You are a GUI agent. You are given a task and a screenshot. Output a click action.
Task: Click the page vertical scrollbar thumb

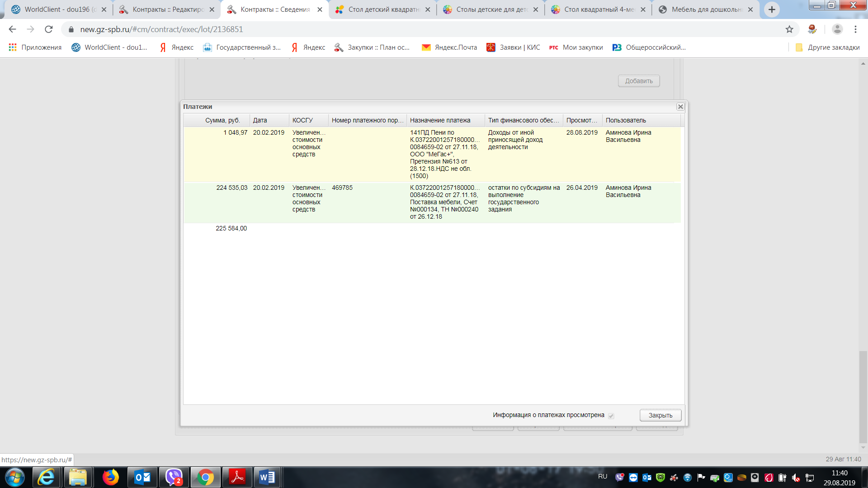click(863, 396)
